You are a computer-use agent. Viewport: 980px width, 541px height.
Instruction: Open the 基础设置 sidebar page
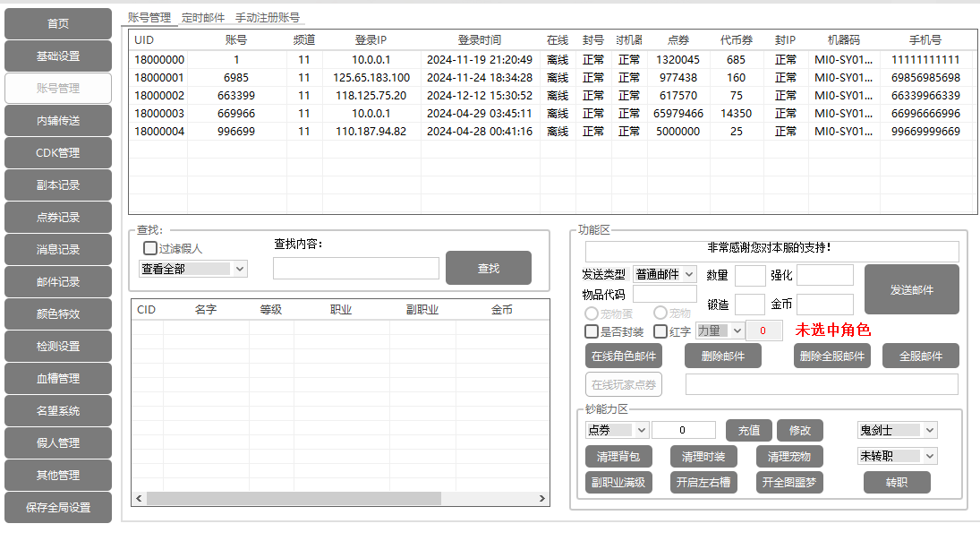point(58,56)
